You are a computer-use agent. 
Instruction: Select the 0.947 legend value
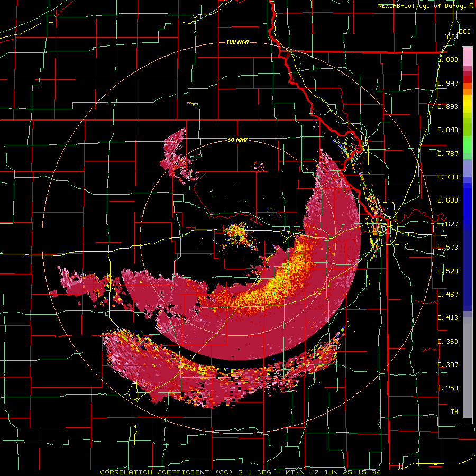(448, 83)
